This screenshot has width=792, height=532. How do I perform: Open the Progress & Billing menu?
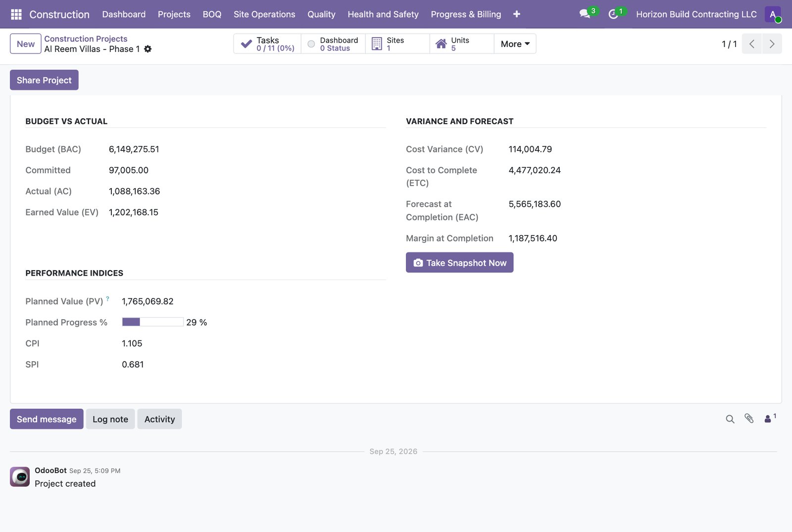466,14
